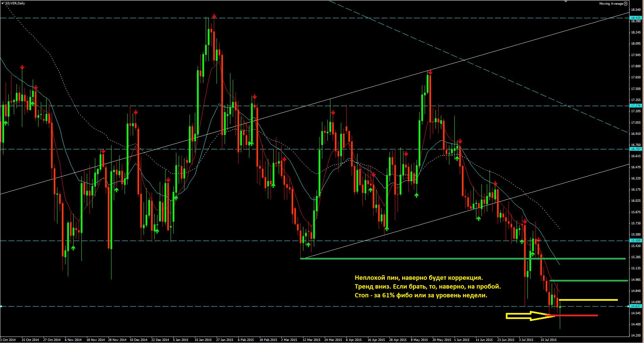
Task: Click the 17.800 price scale value
Action: [x=636, y=66]
